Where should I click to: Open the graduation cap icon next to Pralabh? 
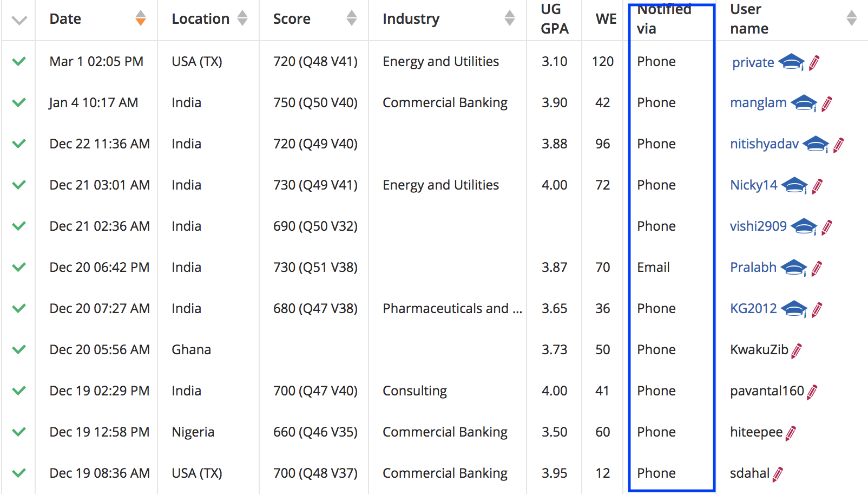pyautogui.click(x=794, y=267)
